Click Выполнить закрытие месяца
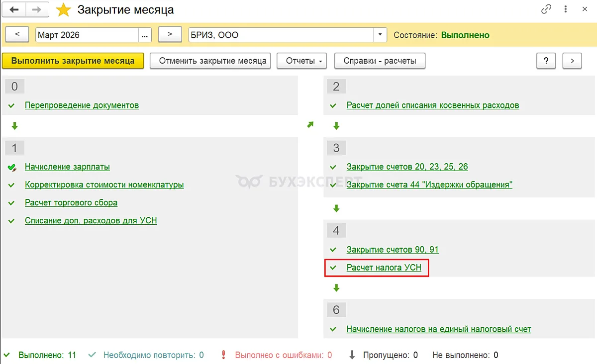The height and width of the screenshot is (364, 597). click(73, 61)
